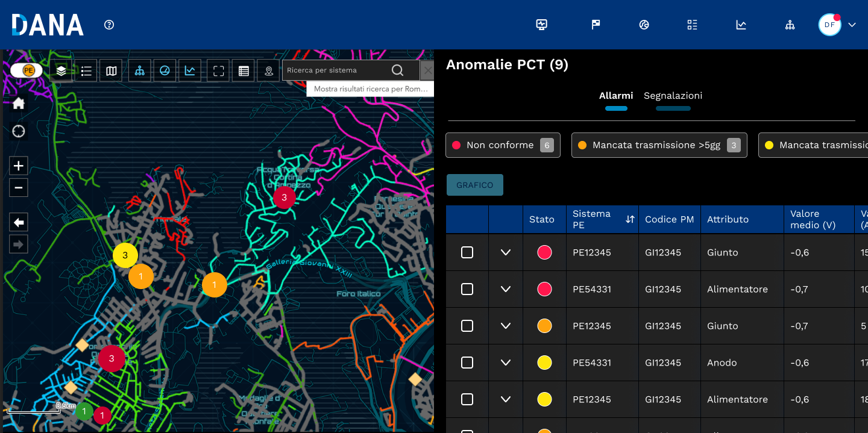Screen dimensions: 868x433
Task: Tick the checkbox on PE54331 Anodo row
Action: [x=467, y=363]
